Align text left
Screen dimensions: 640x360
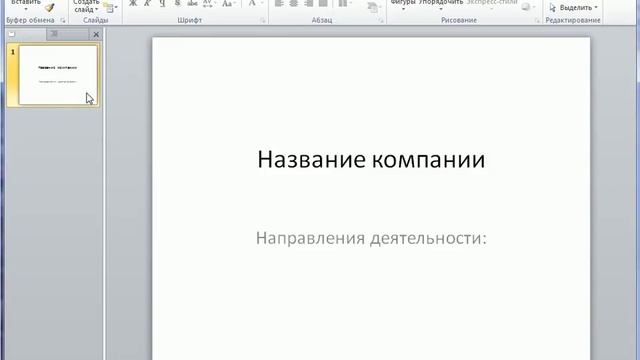[279, 4]
